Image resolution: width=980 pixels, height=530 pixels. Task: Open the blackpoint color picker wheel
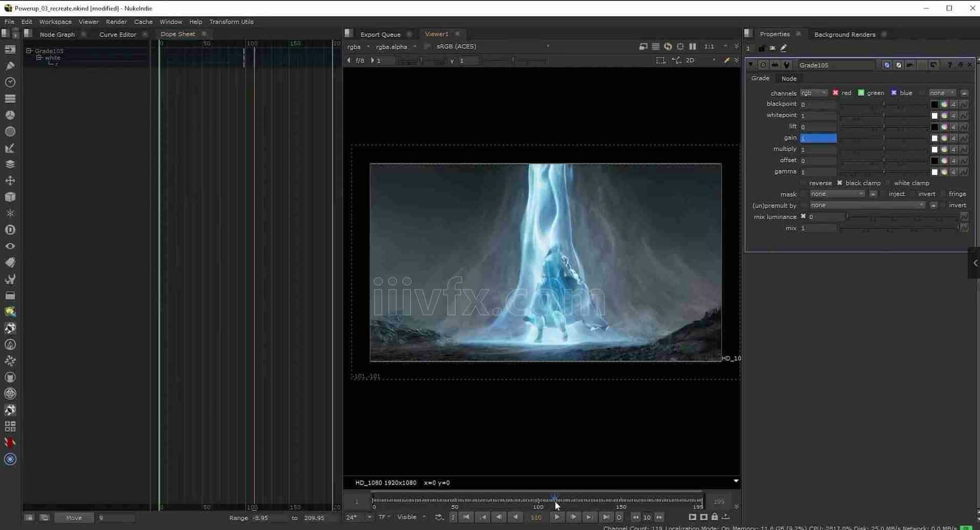(944, 105)
